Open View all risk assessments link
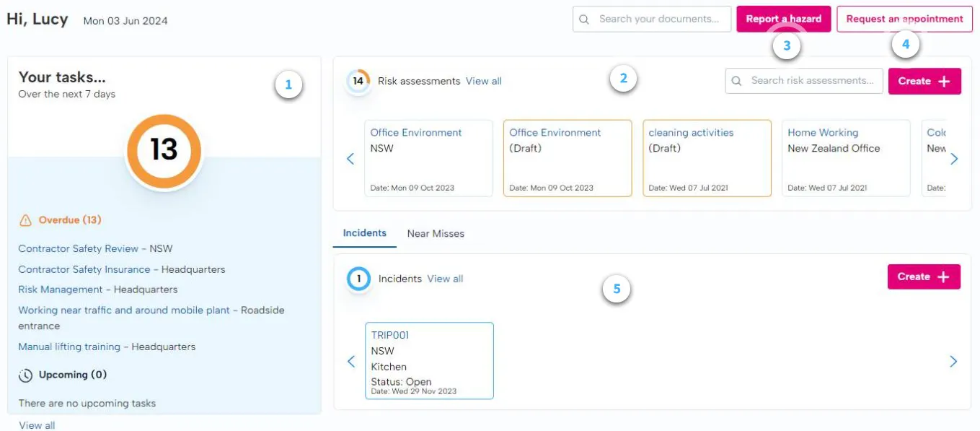This screenshot has width=980, height=431. pyautogui.click(x=484, y=81)
